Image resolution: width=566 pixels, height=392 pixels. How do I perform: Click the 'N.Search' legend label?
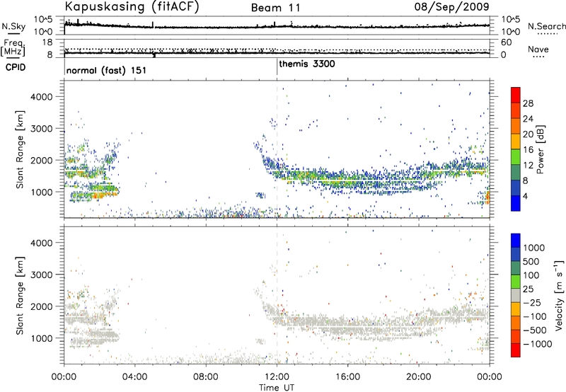pyautogui.click(x=546, y=26)
